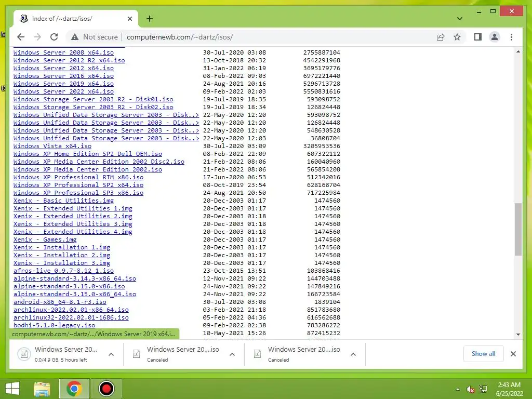
Task: Open the Not secure site information
Action: coord(95,37)
